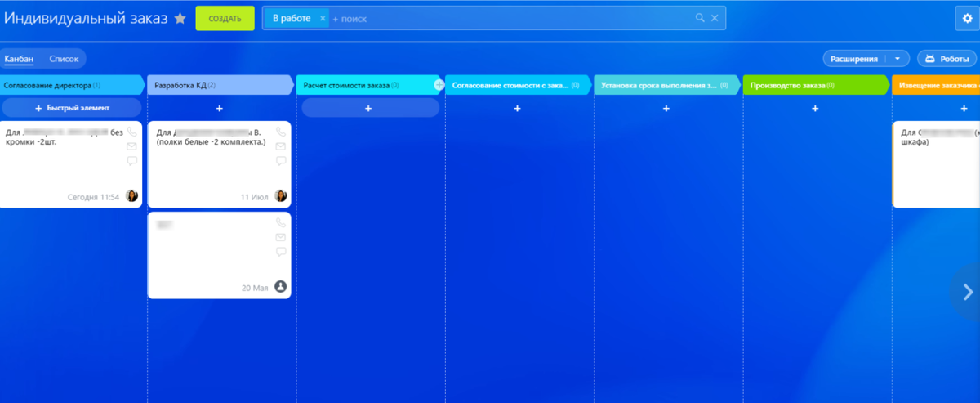
Task: Click the '11 Июл' date text
Action: point(255,197)
